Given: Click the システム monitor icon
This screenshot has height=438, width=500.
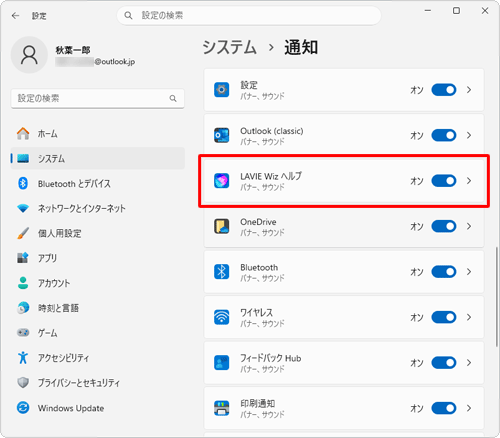Looking at the screenshot, I should [x=23, y=158].
